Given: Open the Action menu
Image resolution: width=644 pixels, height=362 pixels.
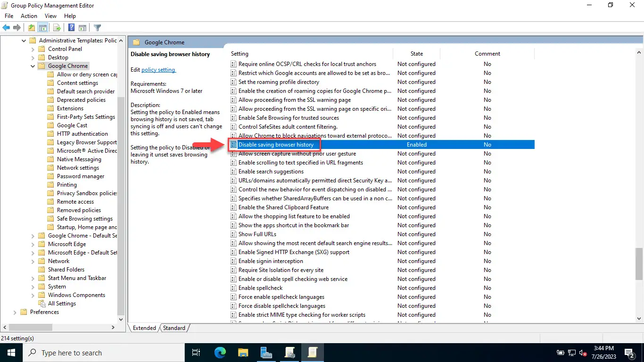Looking at the screenshot, I should tap(29, 16).
